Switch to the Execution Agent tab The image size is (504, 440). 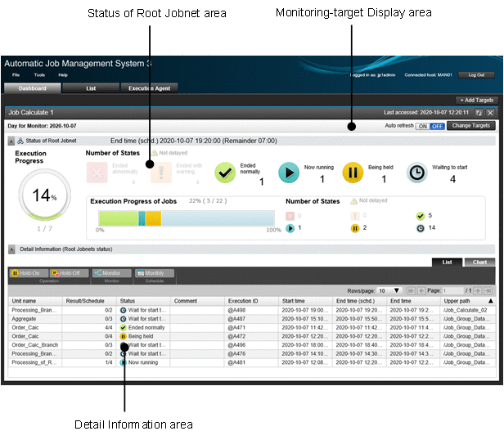pos(149,88)
